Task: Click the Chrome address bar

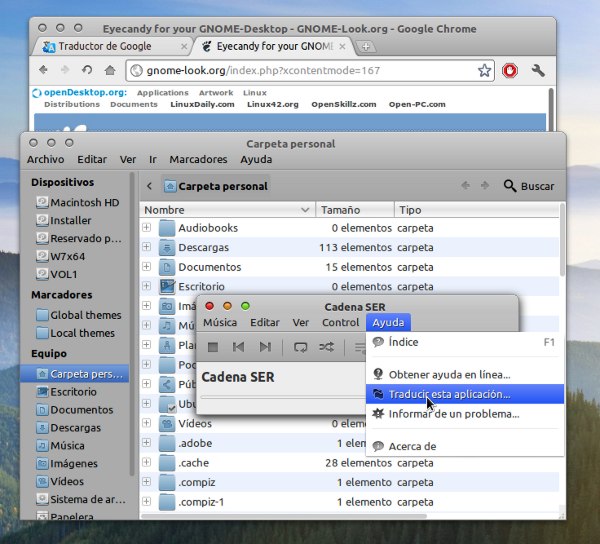Action: coord(300,70)
